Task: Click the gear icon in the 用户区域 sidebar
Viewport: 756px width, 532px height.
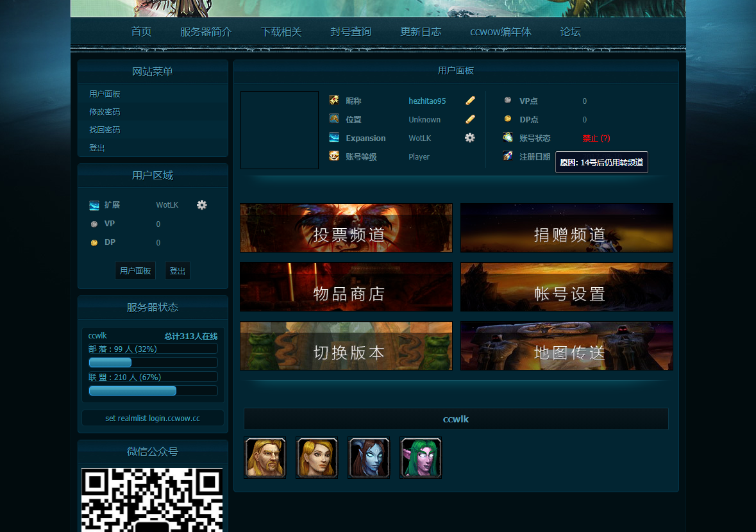Action: click(201, 204)
